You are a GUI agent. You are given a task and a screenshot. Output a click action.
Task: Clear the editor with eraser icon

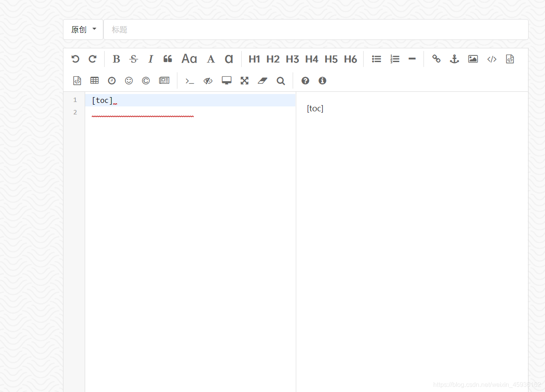pos(263,81)
